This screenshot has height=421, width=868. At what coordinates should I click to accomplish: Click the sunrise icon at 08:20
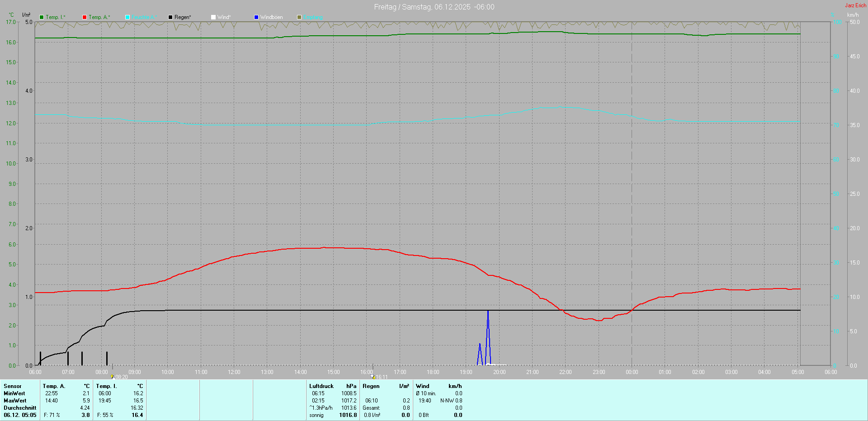click(112, 376)
